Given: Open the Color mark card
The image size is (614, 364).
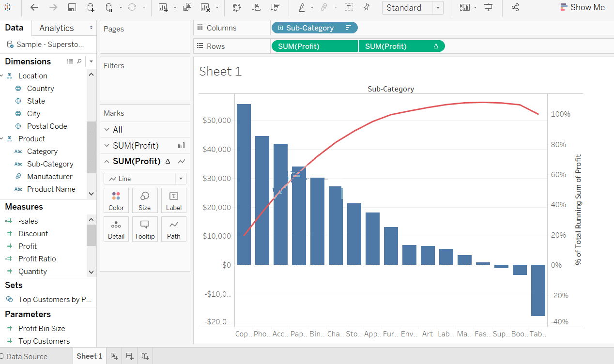Looking at the screenshot, I should [x=116, y=201].
